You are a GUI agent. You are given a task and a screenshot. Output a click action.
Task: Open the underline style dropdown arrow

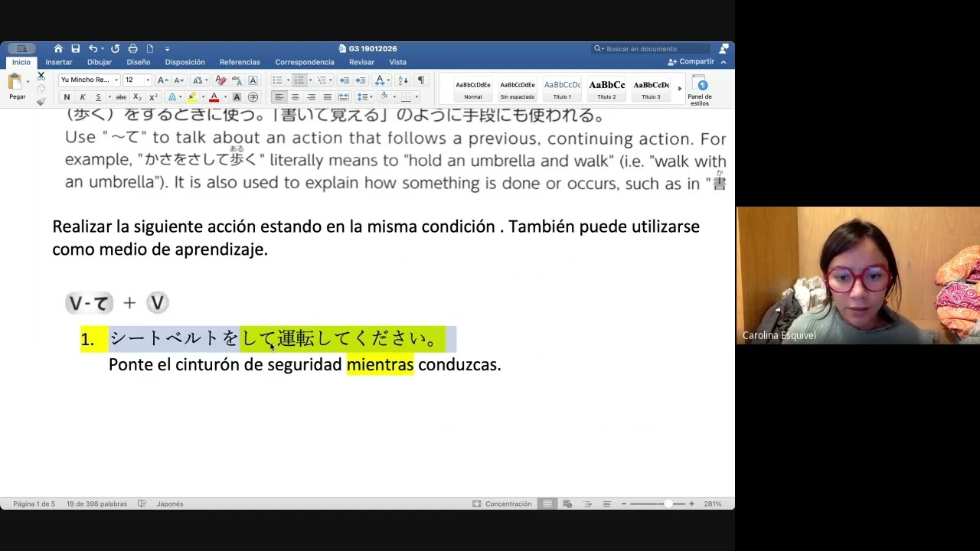109,97
